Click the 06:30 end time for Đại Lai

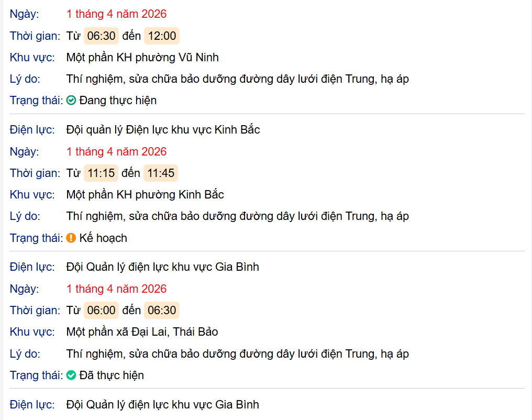[x=162, y=311]
